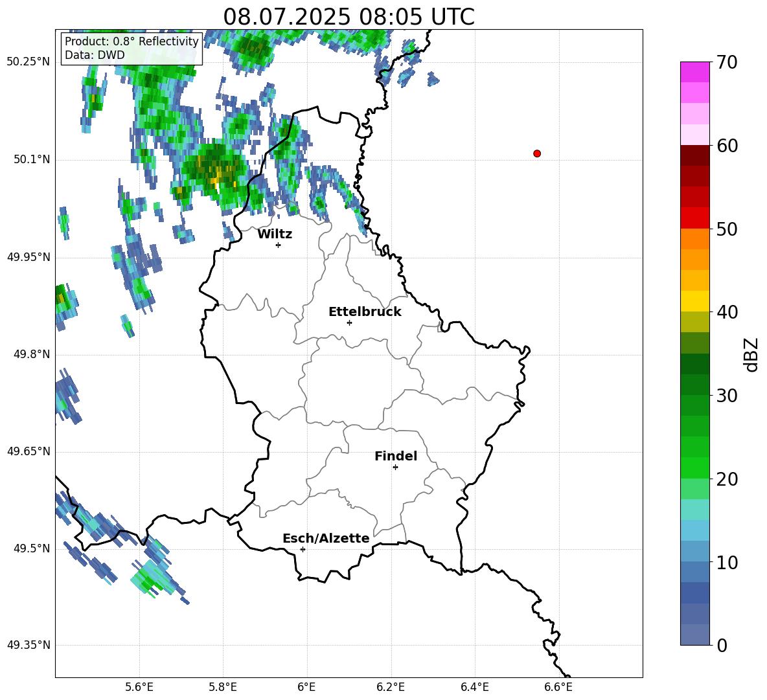
Task: Click the 10 tick on colorbar
Action: pyautogui.click(x=727, y=562)
